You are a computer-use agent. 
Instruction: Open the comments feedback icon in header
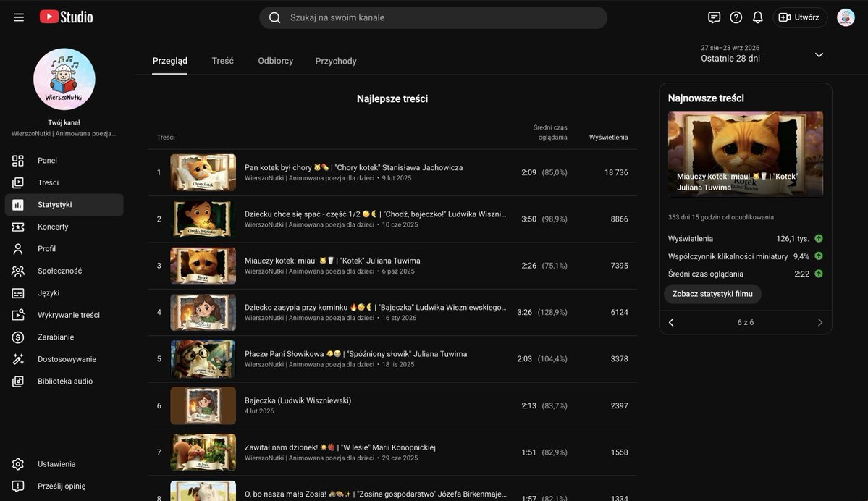[714, 17]
